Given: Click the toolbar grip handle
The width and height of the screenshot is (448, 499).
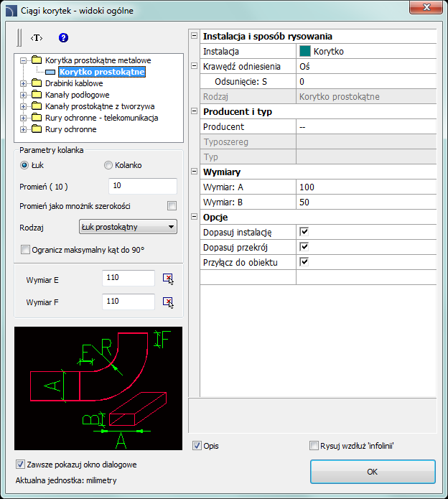Looking at the screenshot, I should (19, 37).
